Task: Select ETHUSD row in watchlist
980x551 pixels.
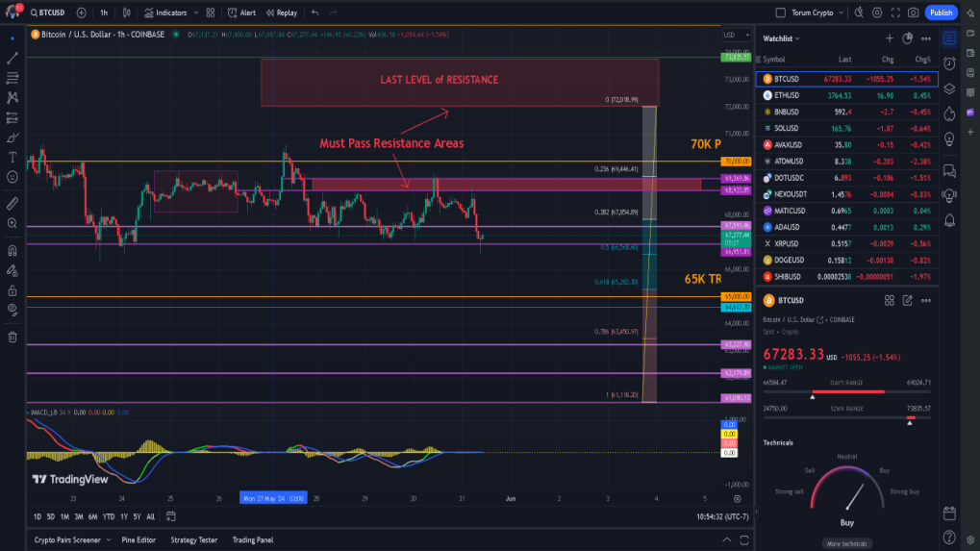Action: point(847,95)
